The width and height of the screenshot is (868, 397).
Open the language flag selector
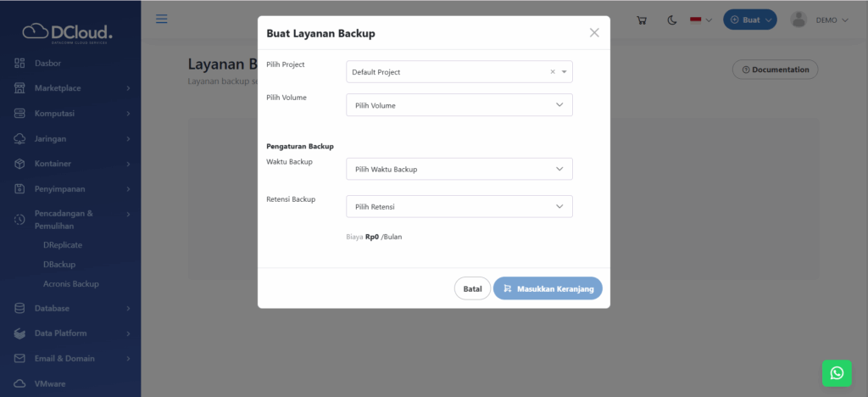pos(700,20)
